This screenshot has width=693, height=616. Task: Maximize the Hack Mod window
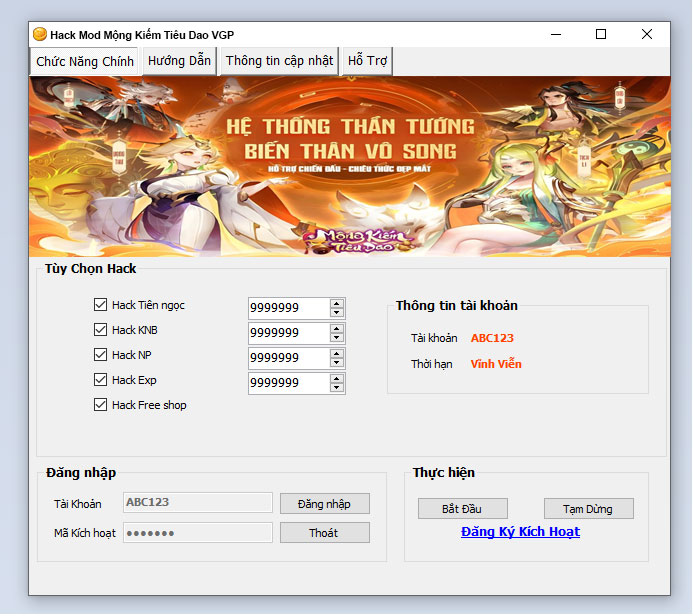click(x=601, y=34)
